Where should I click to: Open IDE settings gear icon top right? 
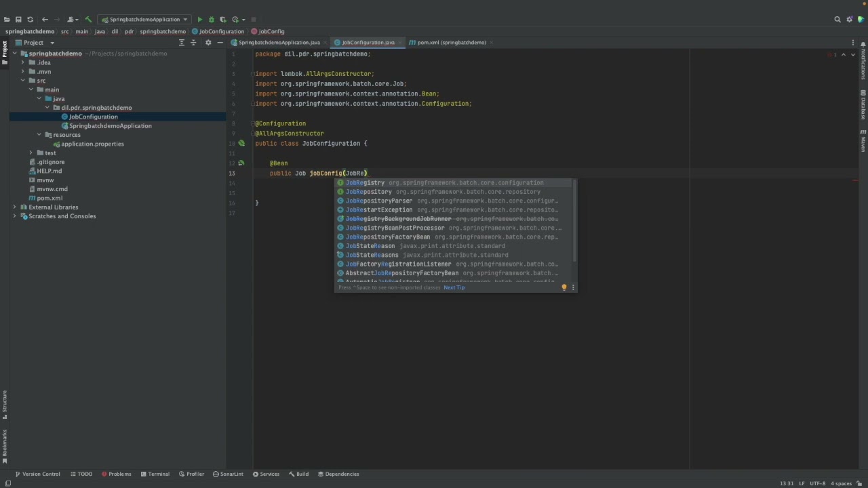click(849, 19)
